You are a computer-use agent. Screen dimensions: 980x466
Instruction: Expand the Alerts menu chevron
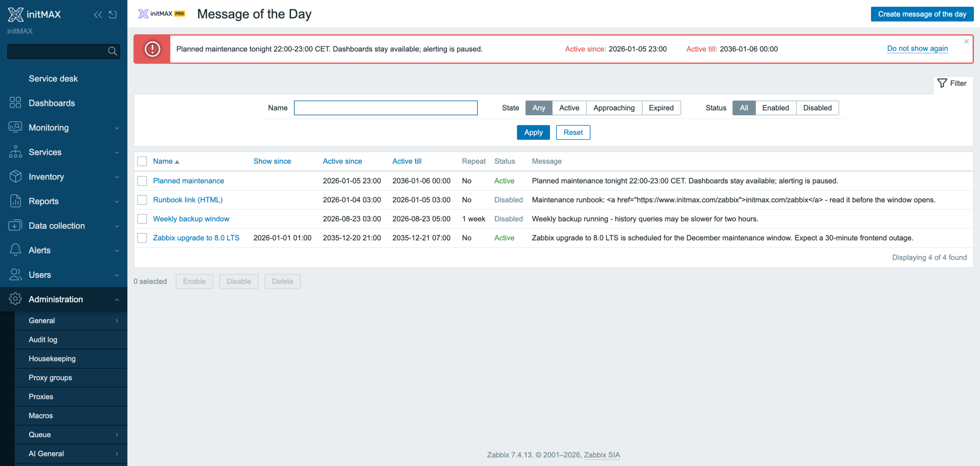pos(117,251)
